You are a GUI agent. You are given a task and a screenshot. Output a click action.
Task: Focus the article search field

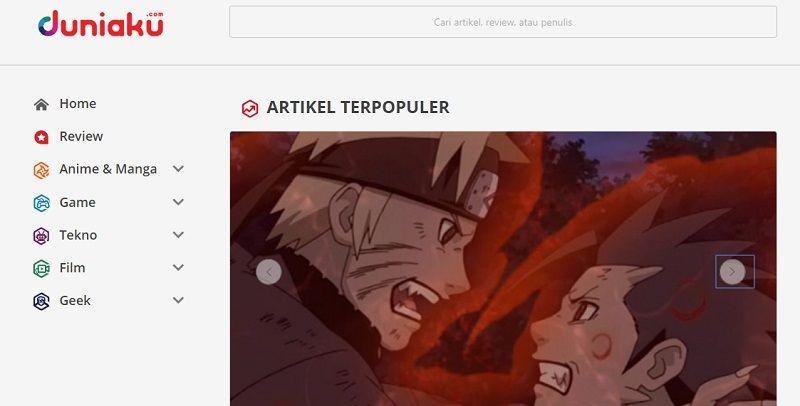pos(503,22)
